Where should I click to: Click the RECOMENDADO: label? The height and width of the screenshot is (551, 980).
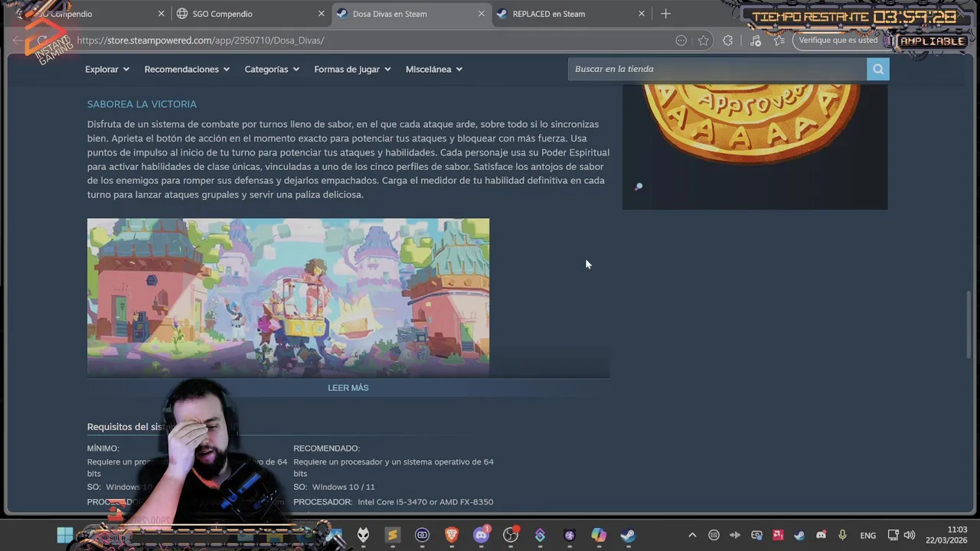(x=326, y=448)
